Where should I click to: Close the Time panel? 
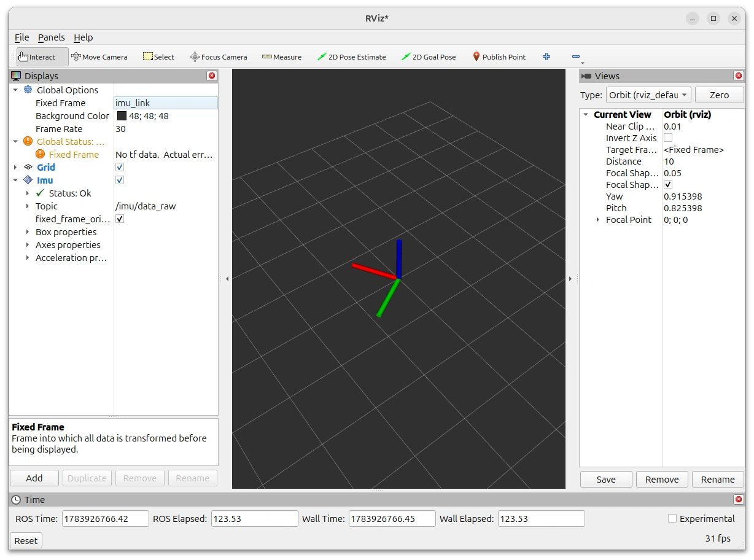coord(739,500)
